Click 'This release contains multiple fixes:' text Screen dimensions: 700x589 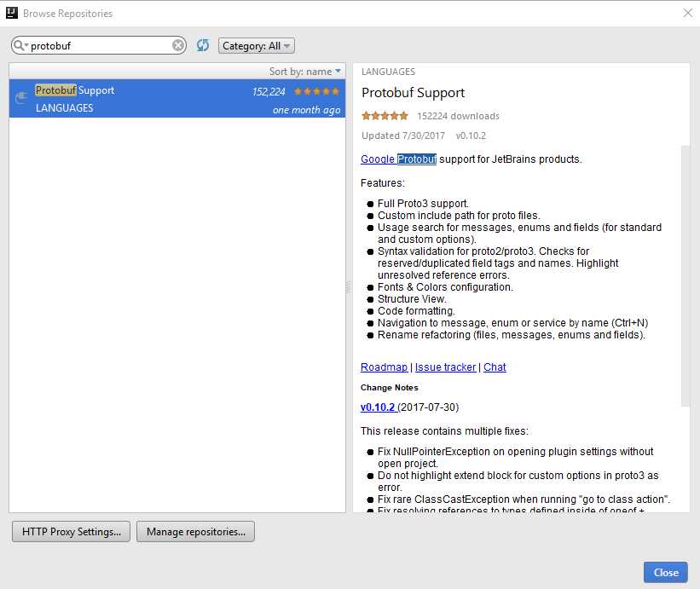pos(444,431)
